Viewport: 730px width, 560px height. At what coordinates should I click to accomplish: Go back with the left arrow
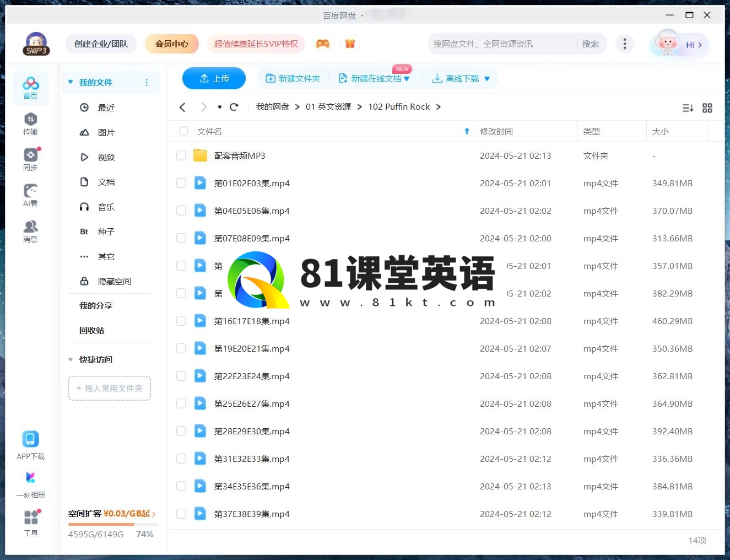click(x=183, y=107)
